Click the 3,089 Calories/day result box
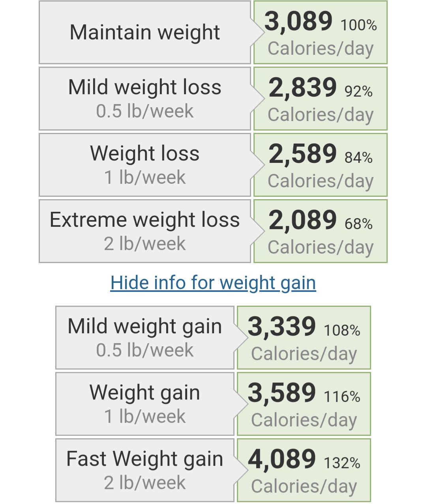422x504 pixels. [x=320, y=33]
